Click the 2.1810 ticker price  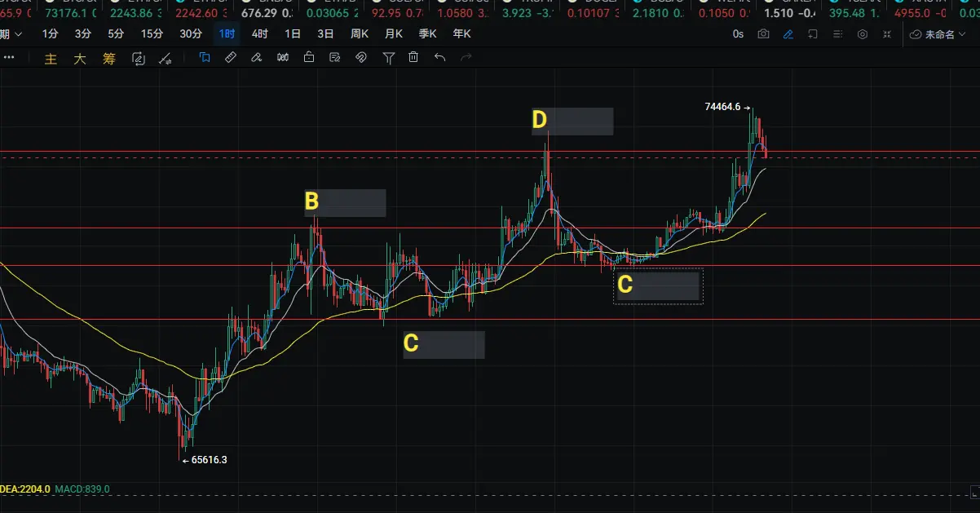(x=649, y=13)
